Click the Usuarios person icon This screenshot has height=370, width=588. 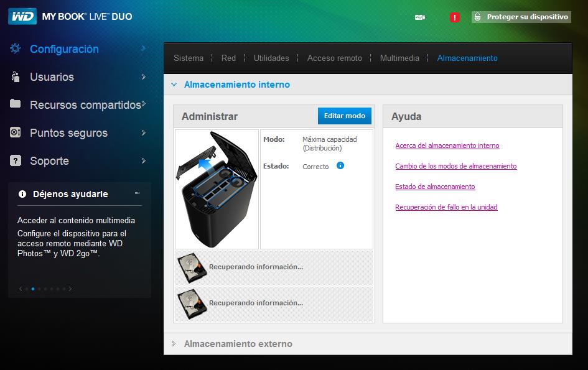pyautogui.click(x=16, y=76)
